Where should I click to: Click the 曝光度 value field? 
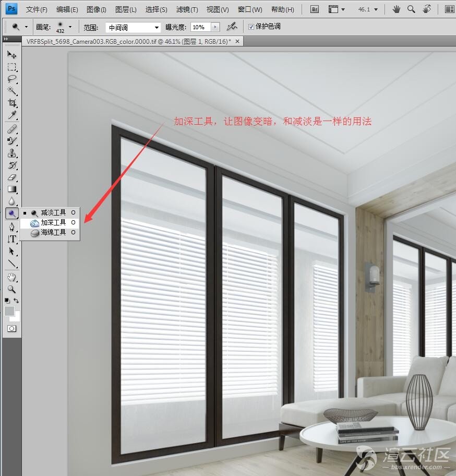point(201,27)
